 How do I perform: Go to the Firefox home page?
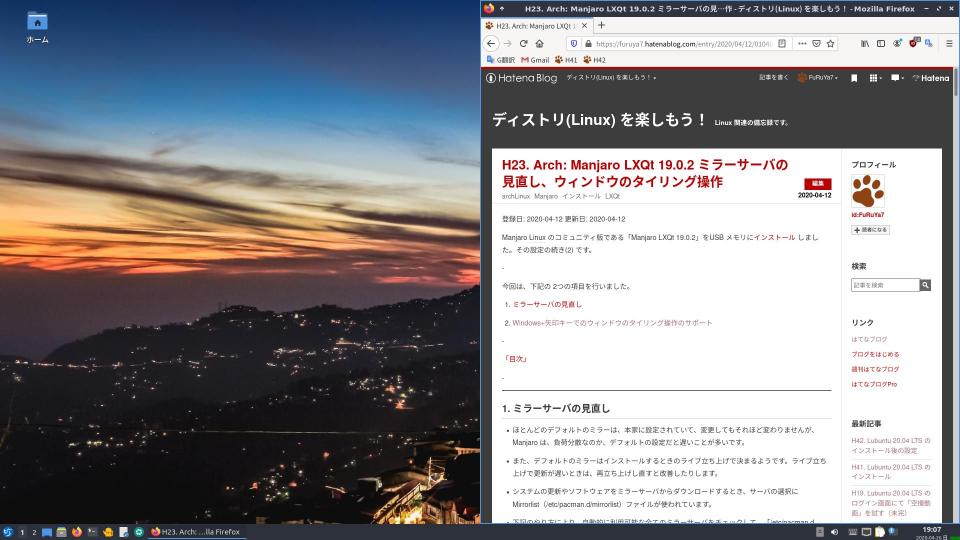(x=539, y=43)
